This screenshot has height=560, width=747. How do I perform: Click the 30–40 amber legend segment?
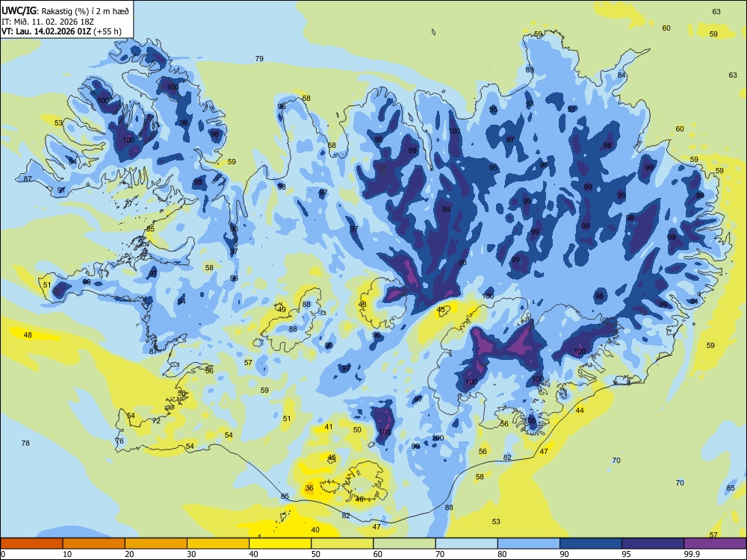[x=218, y=544]
